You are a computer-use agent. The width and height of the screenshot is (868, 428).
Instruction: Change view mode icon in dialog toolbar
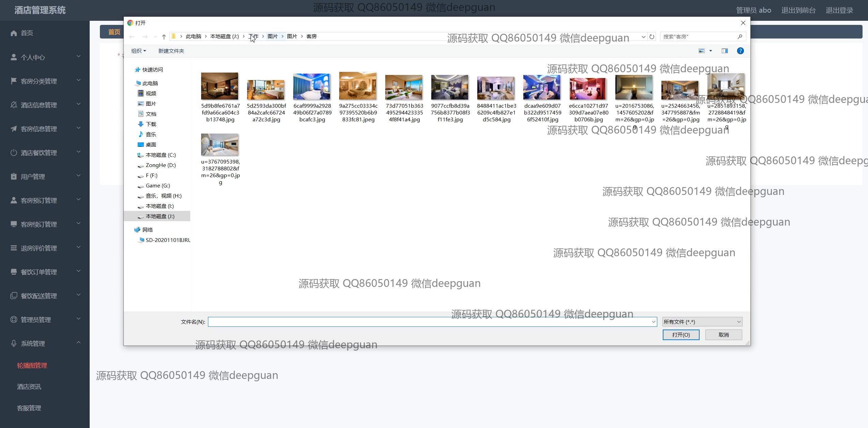tap(702, 51)
